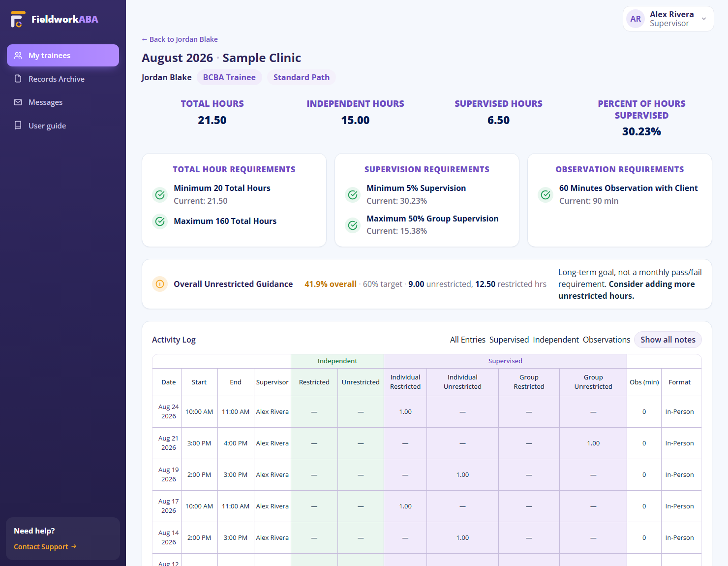Click the 60 Minutes Observation checkmark icon

click(x=546, y=195)
